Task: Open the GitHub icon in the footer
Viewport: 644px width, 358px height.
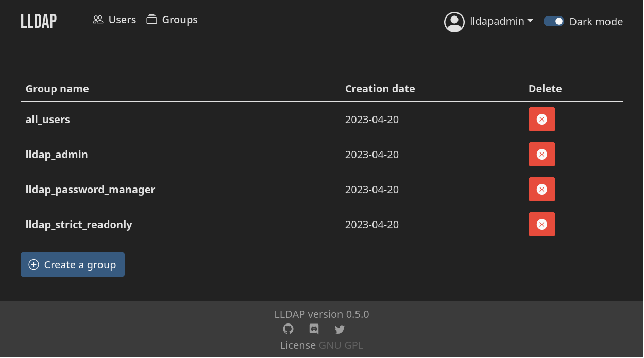Action: [288, 329]
